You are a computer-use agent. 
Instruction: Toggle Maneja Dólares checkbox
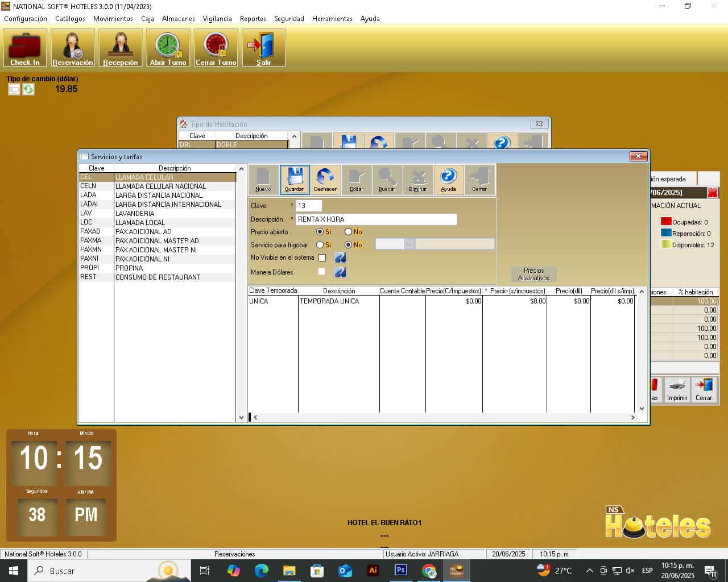[x=322, y=272]
